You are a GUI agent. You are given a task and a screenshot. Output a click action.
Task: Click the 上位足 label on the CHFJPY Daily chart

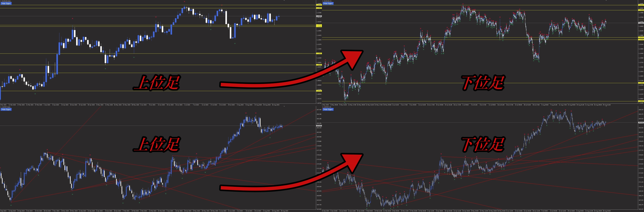(157, 144)
